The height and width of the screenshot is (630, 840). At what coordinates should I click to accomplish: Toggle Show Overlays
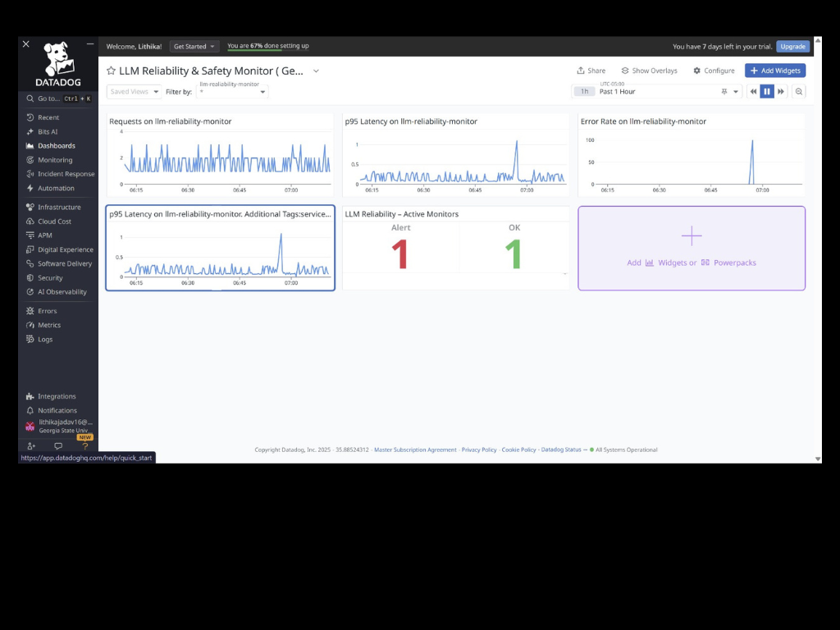click(x=650, y=71)
